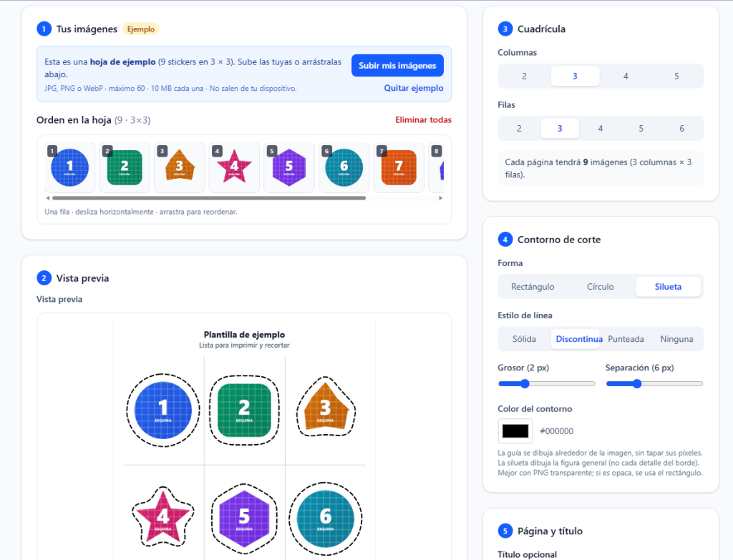Pick the orange pentagon sticker 3 thumbnail
This screenshot has width=733, height=560.
(180, 167)
